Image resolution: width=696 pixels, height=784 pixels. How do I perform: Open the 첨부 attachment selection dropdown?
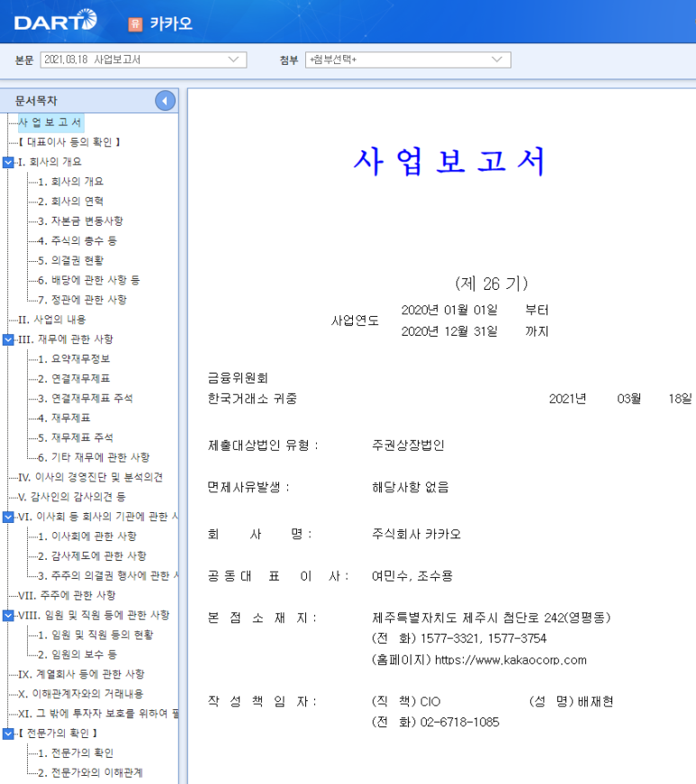point(408,59)
